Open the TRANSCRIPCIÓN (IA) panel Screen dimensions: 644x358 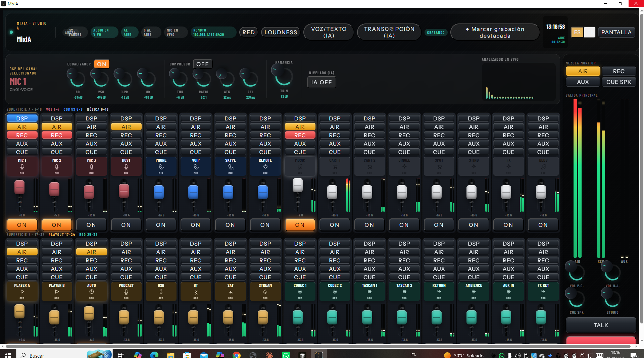point(389,32)
